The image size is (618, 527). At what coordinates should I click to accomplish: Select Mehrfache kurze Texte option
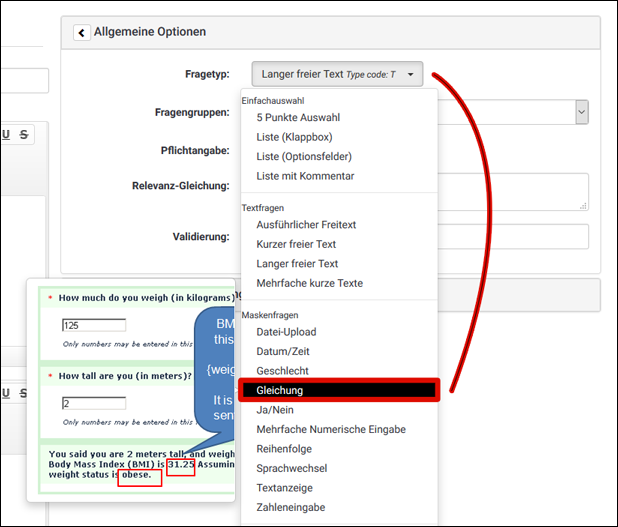pos(309,283)
